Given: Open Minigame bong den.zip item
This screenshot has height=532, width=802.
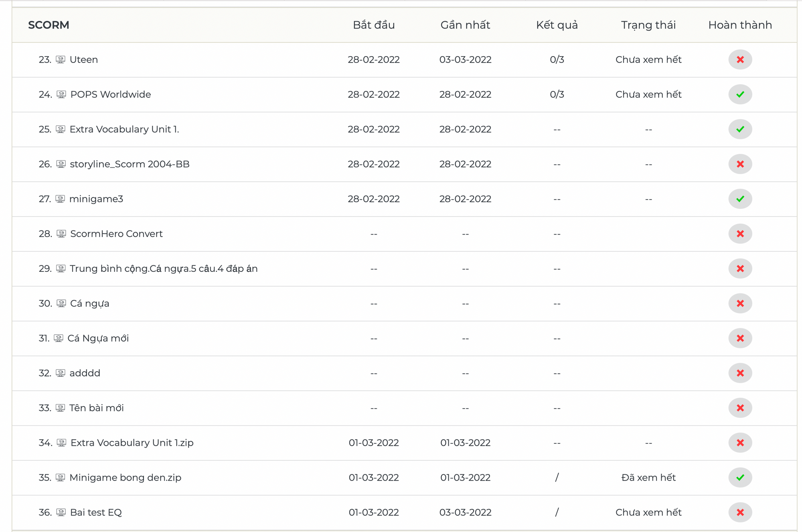Looking at the screenshot, I should [126, 478].
